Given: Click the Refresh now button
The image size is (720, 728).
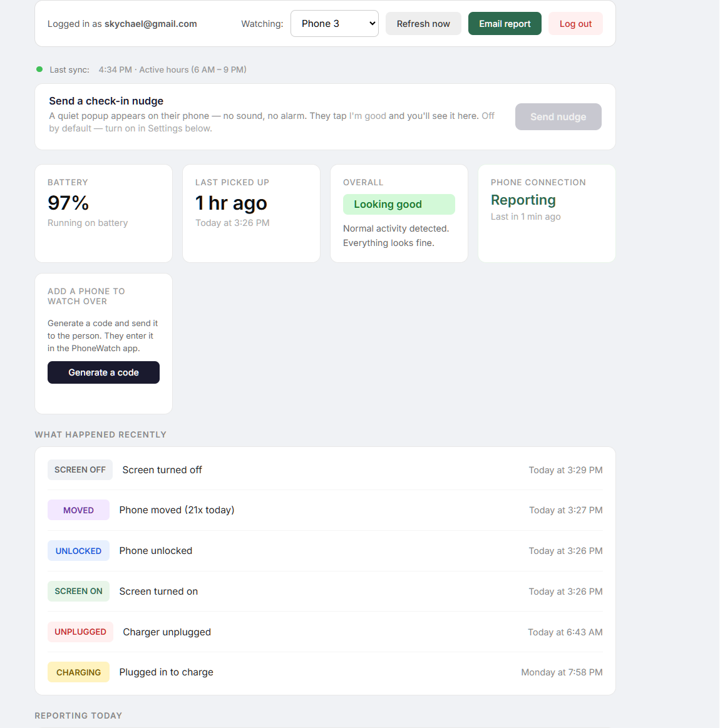Looking at the screenshot, I should (x=423, y=24).
